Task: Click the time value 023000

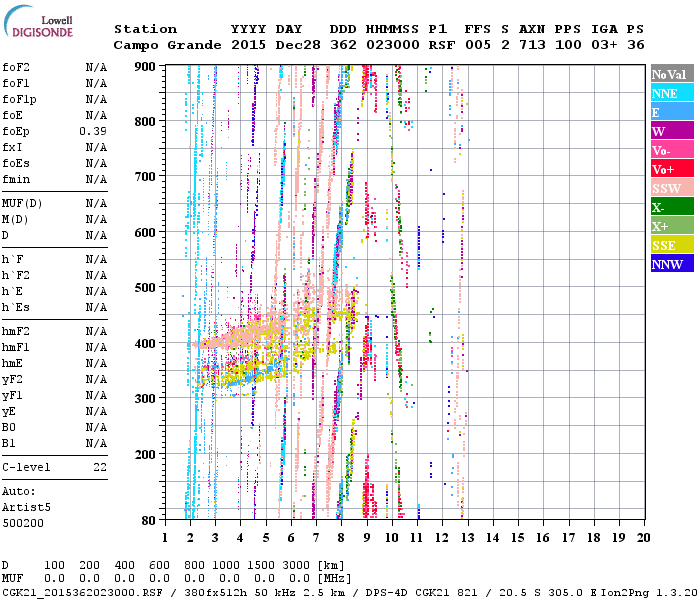Action: tap(393, 45)
